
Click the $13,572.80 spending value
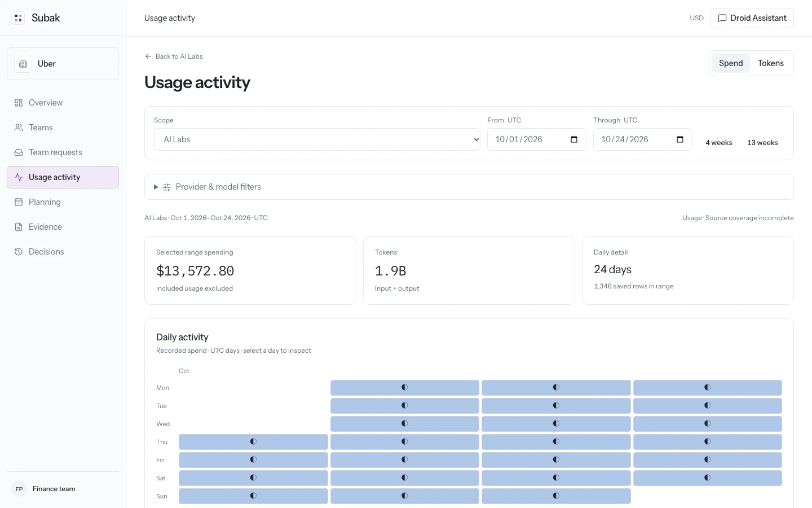[195, 271]
